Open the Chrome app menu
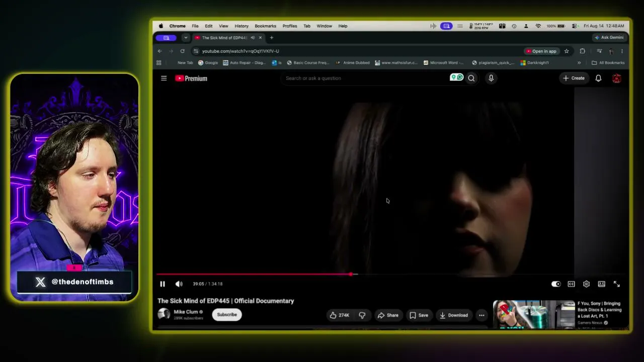The width and height of the screenshot is (644, 362). [177, 26]
